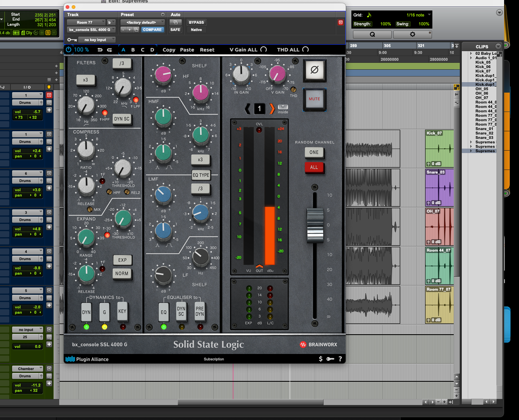Image resolution: width=519 pixels, height=420 pixels.
Task: Toggle the EXP expander button
Action: coord(122,260)
